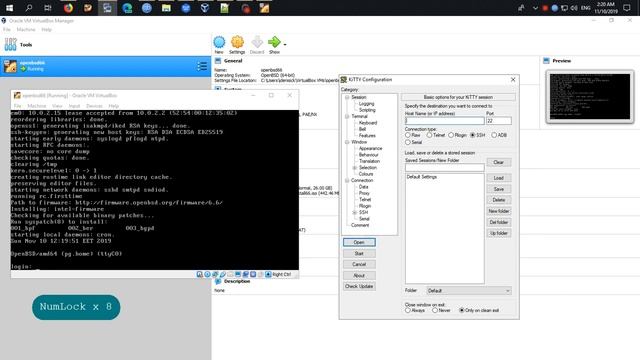
Task: Open the notification center icon
Action: 627,8
